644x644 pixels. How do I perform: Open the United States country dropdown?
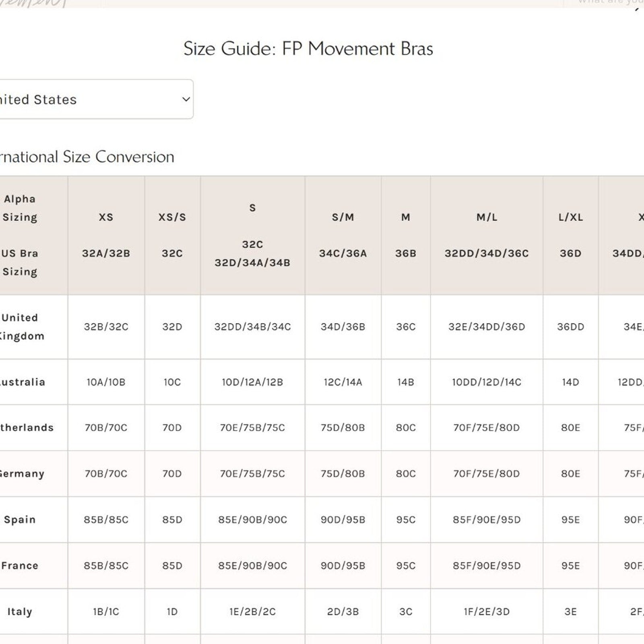tap(93, 99)
